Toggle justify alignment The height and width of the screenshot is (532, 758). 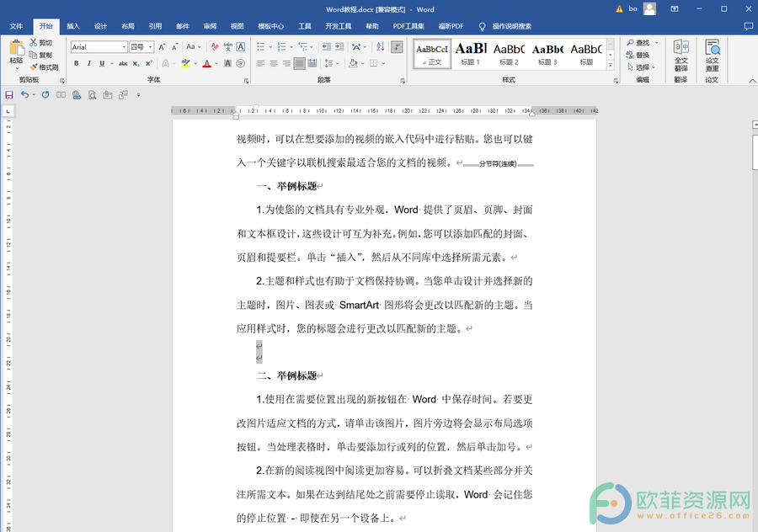point(299,63)
